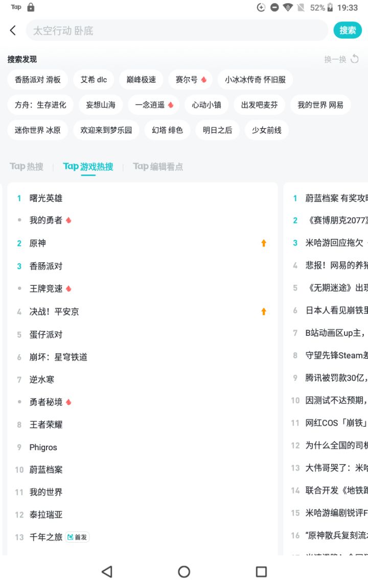Screen dimensions: 368x588
Task: Tap the back arrow icon
Action: (x=13, y=31)
